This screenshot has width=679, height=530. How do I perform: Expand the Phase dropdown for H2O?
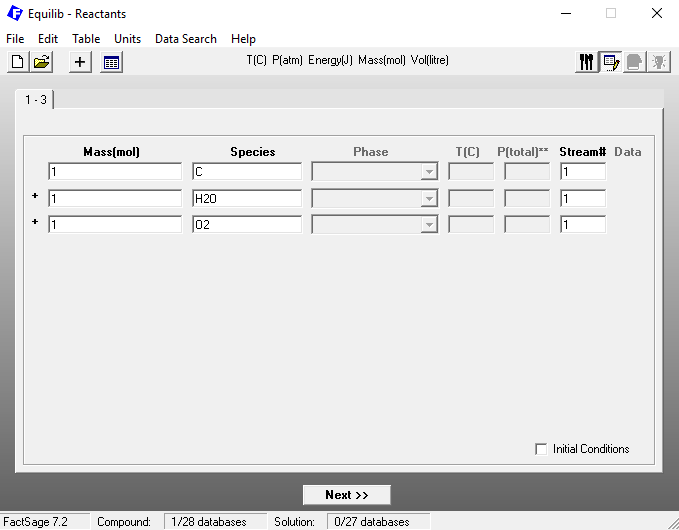tap(429, 199)
